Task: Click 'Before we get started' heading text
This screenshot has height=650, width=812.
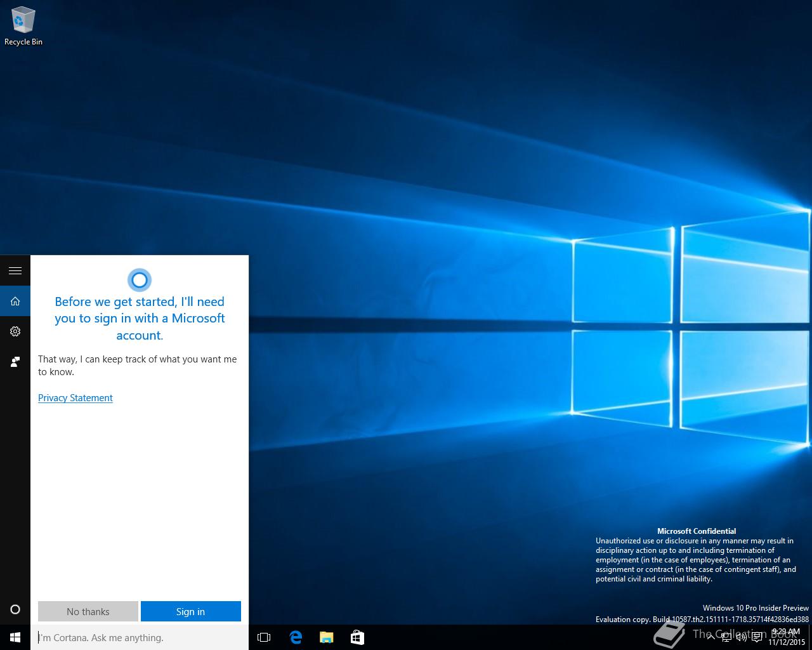Action: [x=140, y=318]
